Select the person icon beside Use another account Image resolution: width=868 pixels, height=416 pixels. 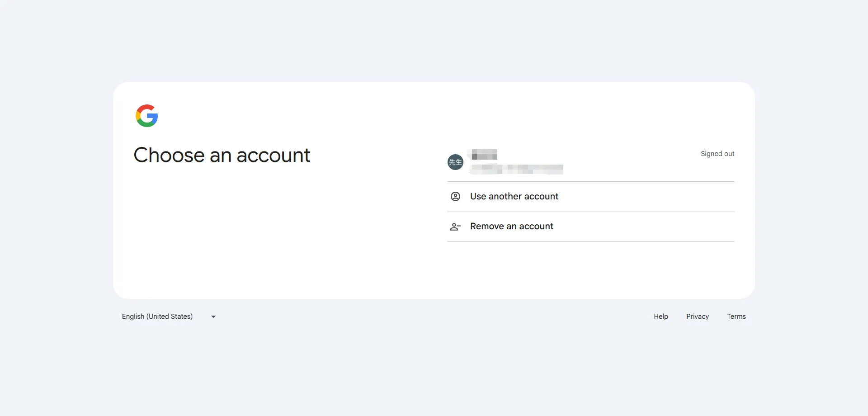pyautogui.click(x=455, y=196)
